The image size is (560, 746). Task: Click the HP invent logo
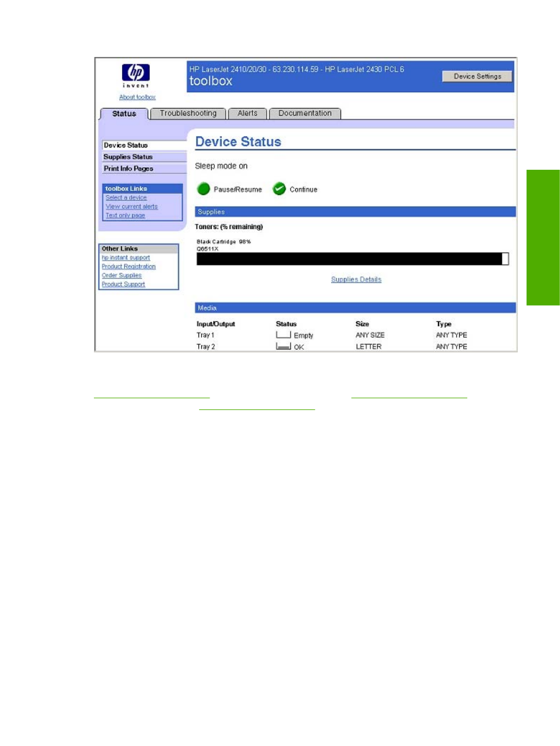click(136, 75)
